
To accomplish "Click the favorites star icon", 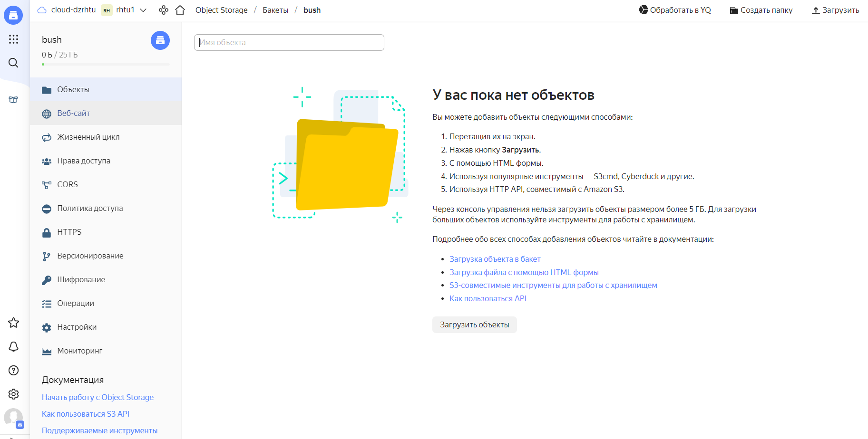I will [x=13, y=323].
